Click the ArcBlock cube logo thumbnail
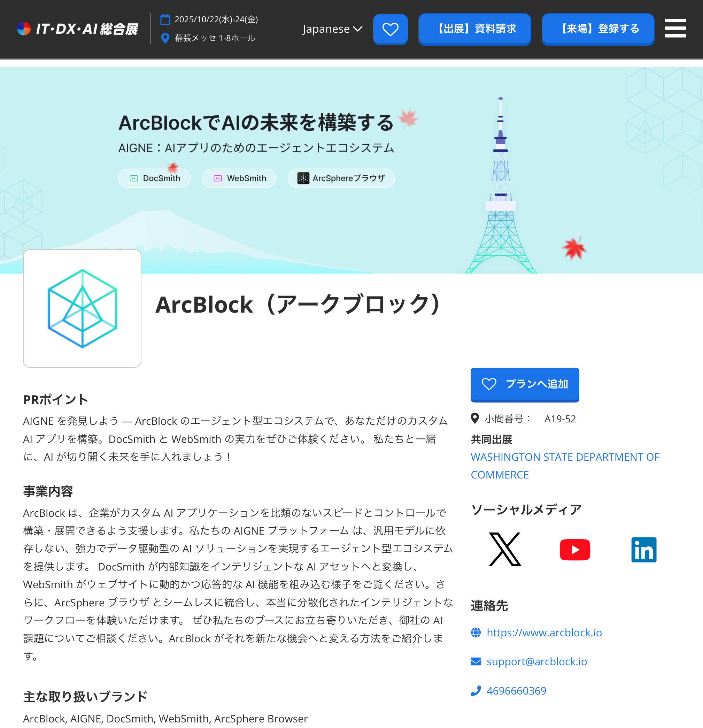This screenshot has width=703, height=728. click(82, 308)
